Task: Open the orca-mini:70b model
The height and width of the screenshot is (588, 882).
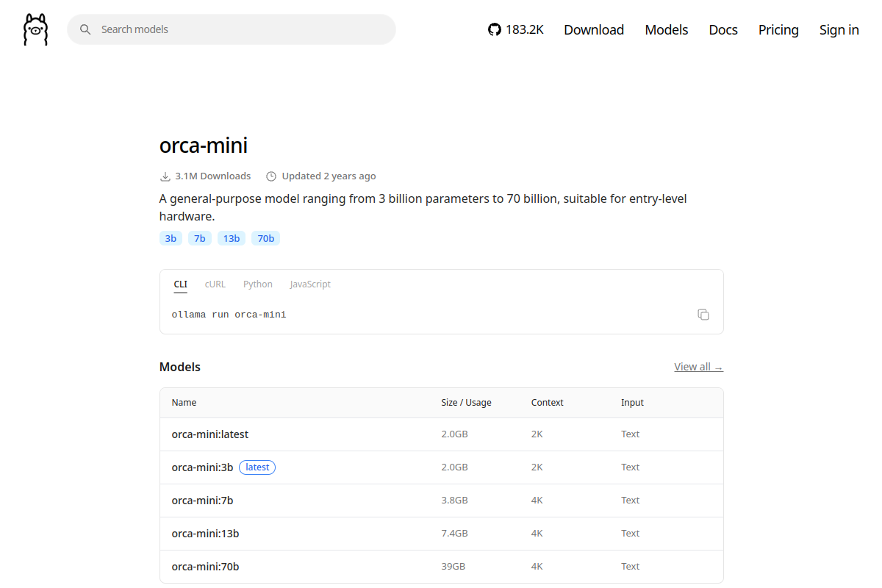Action: 205,567
